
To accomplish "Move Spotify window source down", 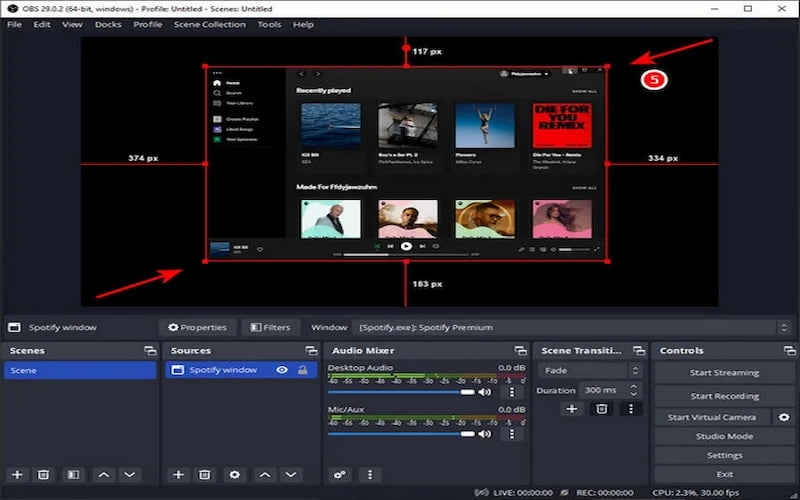I will 291,475.
